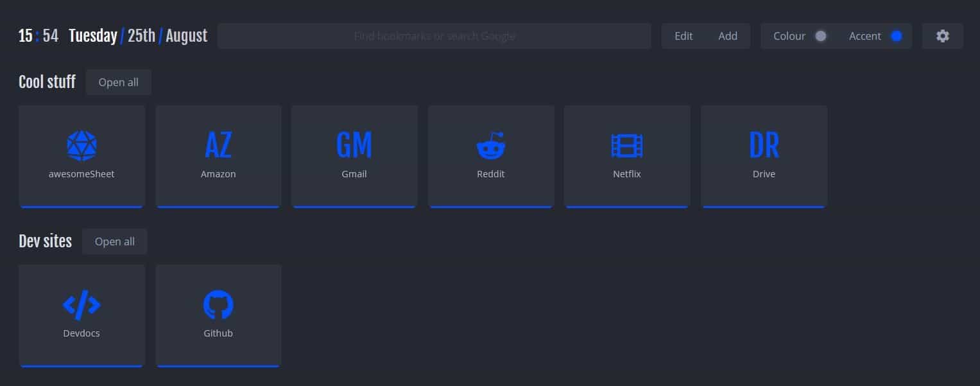
Task: Click the blue Accent color dot
Action: (896, 37)
